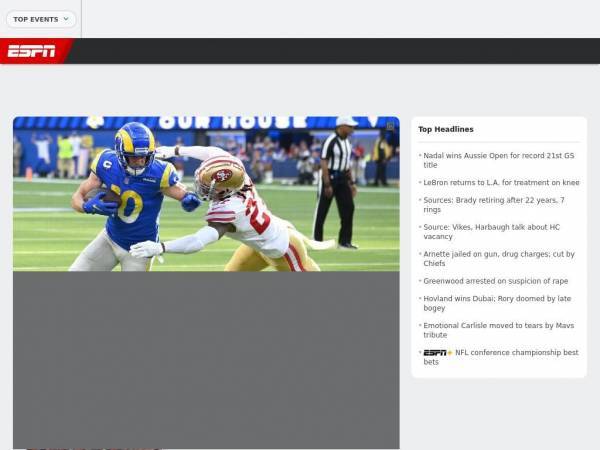
Task: Open the Rams vs 49ers featured photo
Action: click(206, 194)
